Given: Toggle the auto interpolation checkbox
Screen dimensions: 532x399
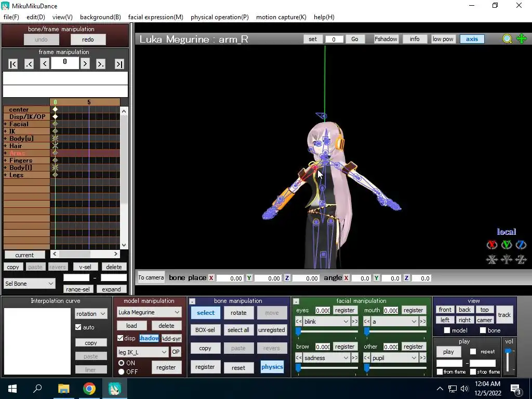Looking at the screenshot, I should click(x=78, y=327).
